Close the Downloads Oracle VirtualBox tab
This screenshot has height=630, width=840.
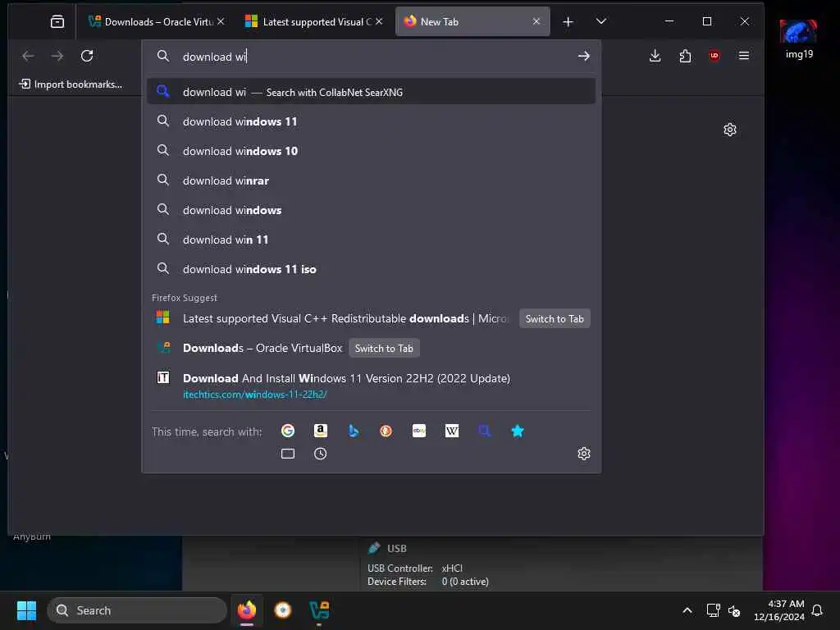(x=221, y=21)
